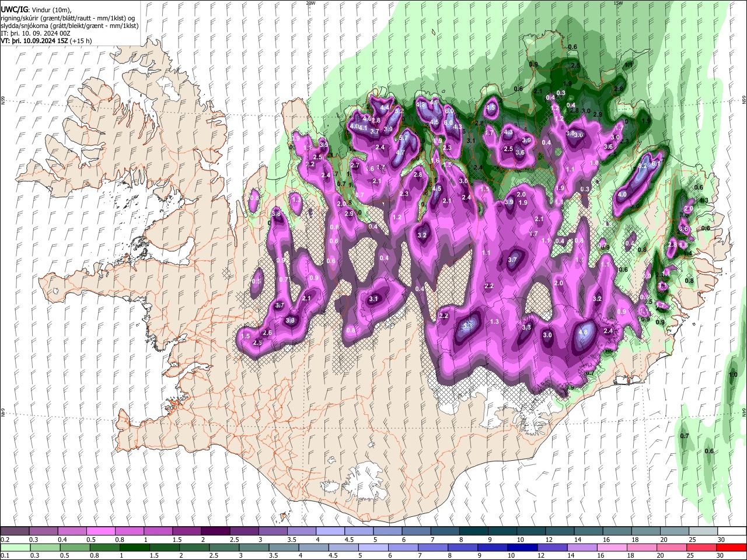Pick the 14–16 light purple rain swatch
This screenshot has width=747, height=560.
tap(582, 547)
